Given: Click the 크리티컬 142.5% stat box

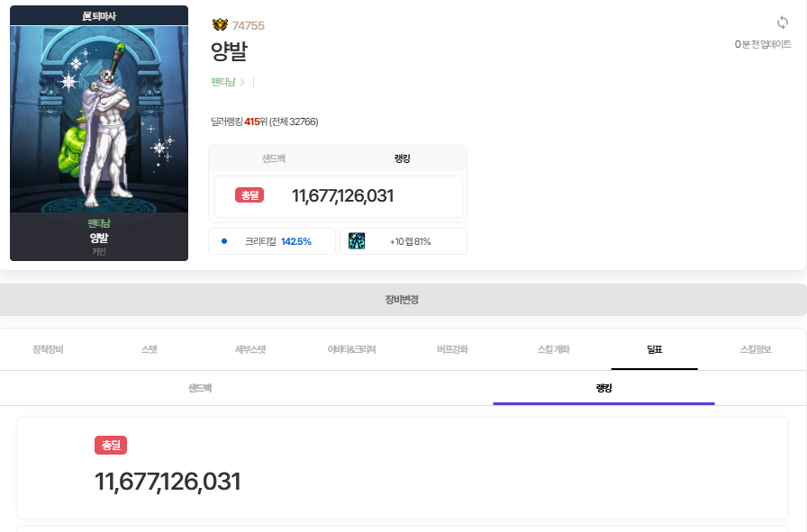Looking at the screenshot, I should click(272, 241).
